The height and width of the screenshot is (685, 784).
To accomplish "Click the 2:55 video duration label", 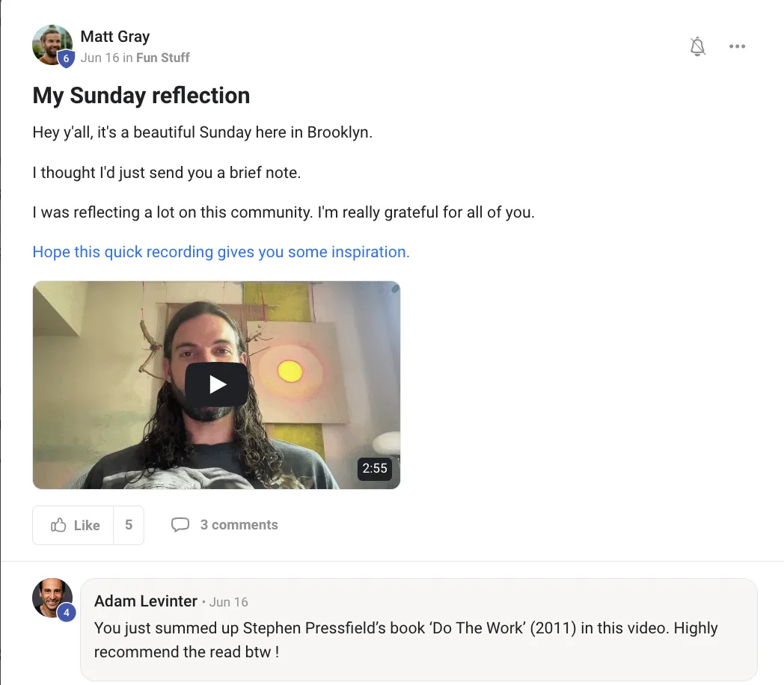I will click(x=375, y=468).
